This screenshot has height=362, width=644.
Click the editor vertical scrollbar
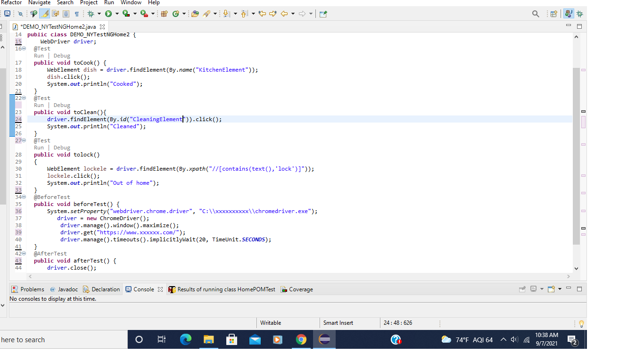pos(576,141)
